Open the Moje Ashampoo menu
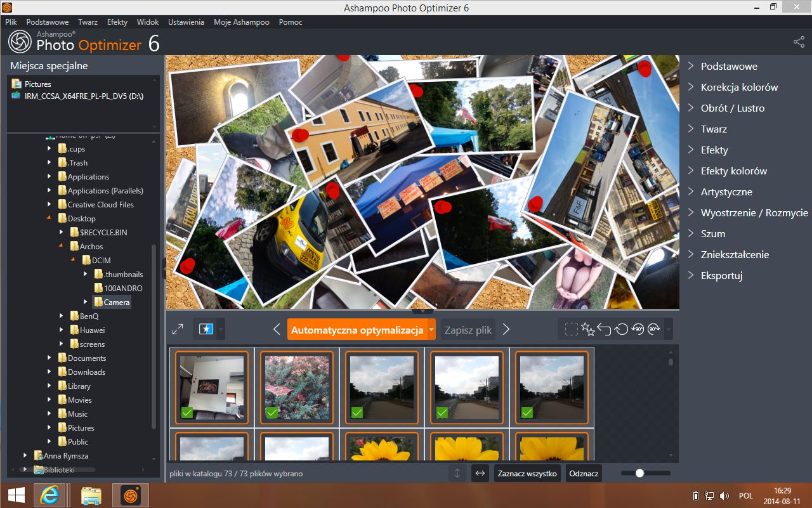 [242, 22]
